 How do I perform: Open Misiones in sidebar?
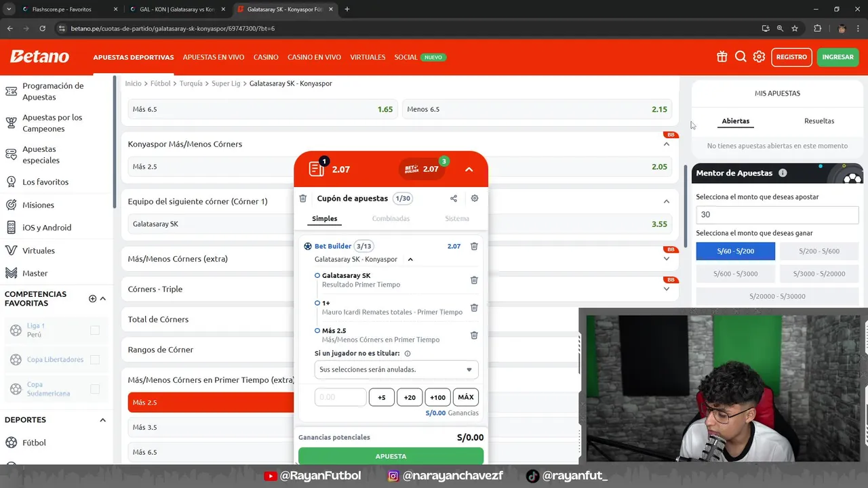[38, 205]
